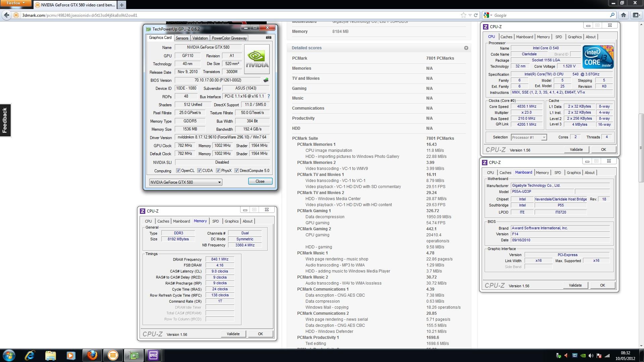This screenshot has width=644, height=362.
Task: Open NVIDIA tray icon
Action: tap(583, 356)
